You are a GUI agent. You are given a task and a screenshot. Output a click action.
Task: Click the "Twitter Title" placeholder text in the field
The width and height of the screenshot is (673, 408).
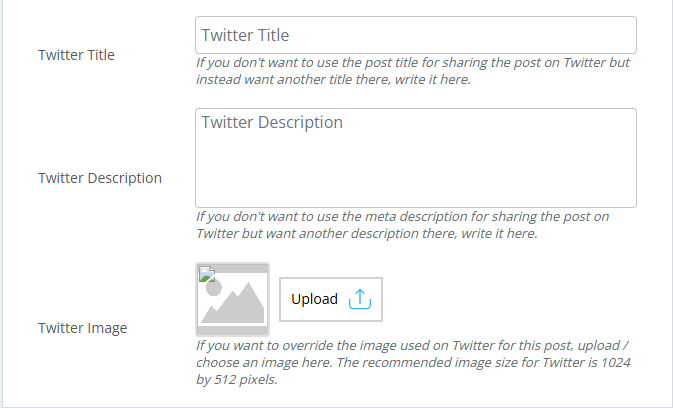point(245,35)
